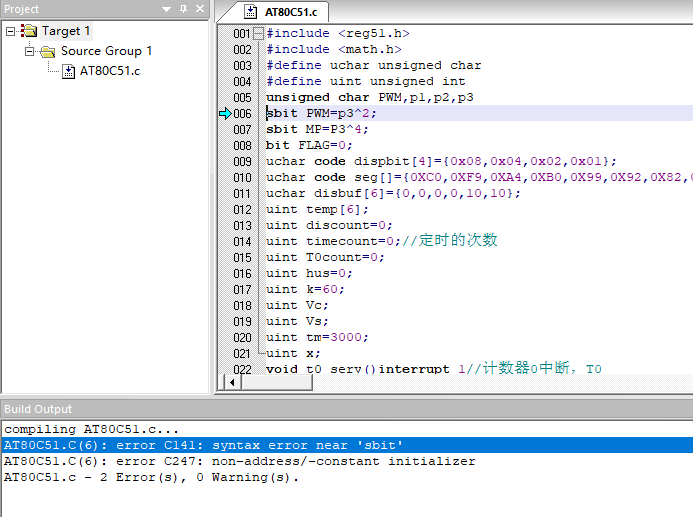Select the Target 1 label
693x517 pixels.
[x=66, y=31]
